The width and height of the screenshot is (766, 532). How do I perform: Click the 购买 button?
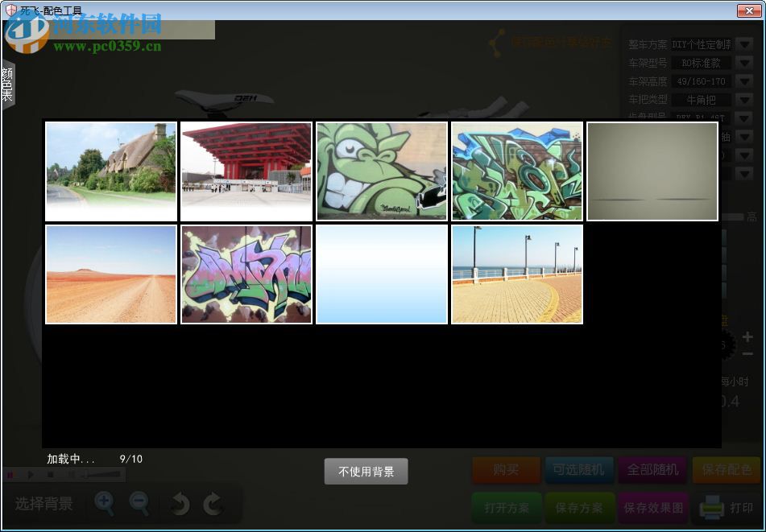click(506, 470)
